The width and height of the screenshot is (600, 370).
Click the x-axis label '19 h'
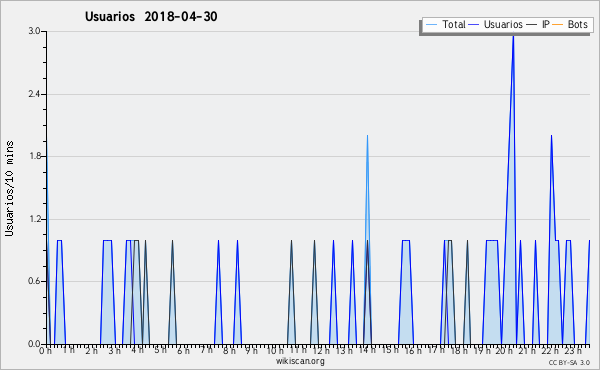point(483,351)
